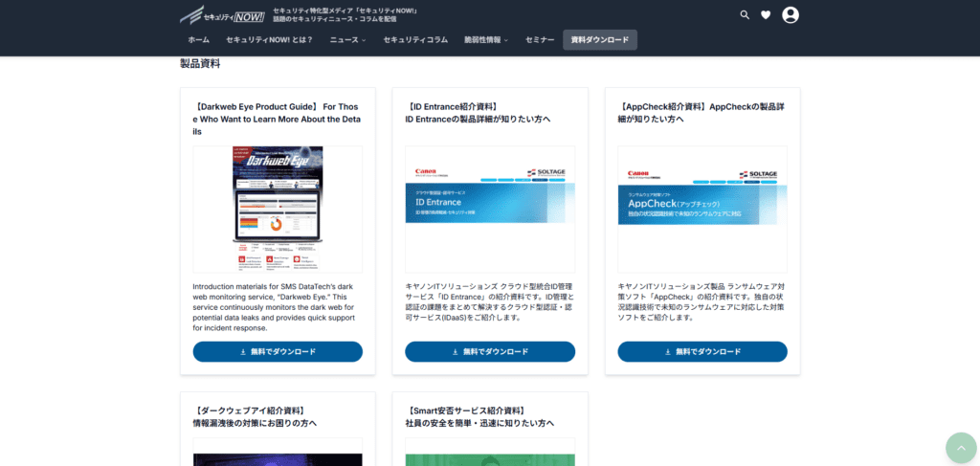Open the Darkweb Eye brochure thumbnail
Screen dimensions: 980x466
point(278,209)
